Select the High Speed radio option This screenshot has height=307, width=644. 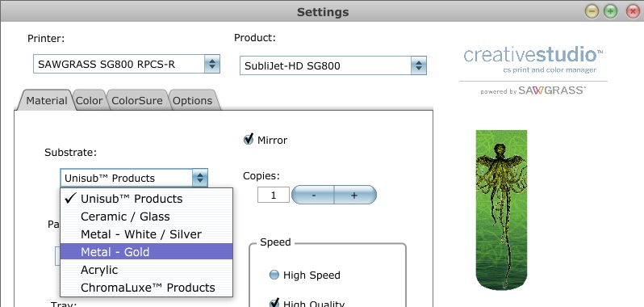[274, 275]
